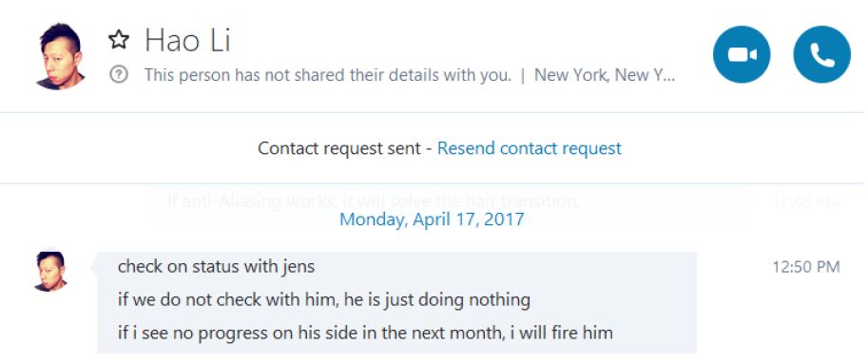Click the Monday, April 17, 2017 date header
This screenshot has height=363, width=868.
point(432,220)
